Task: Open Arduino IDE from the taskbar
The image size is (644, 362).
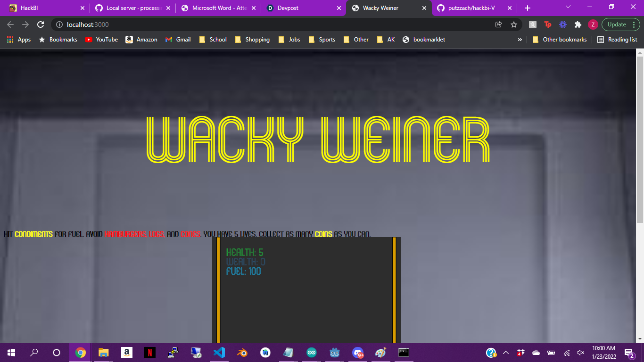Action: click(311, 353)
